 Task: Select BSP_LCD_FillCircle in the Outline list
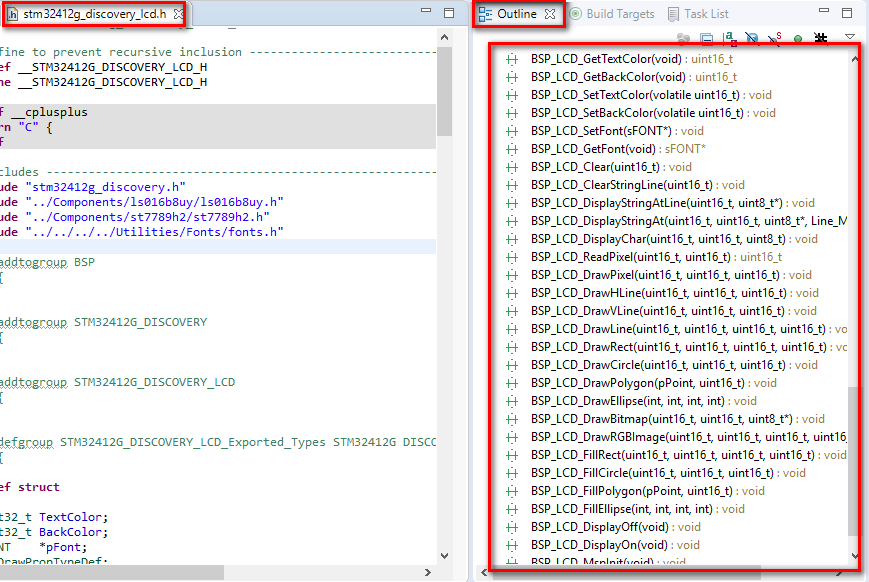click(668, 473)
